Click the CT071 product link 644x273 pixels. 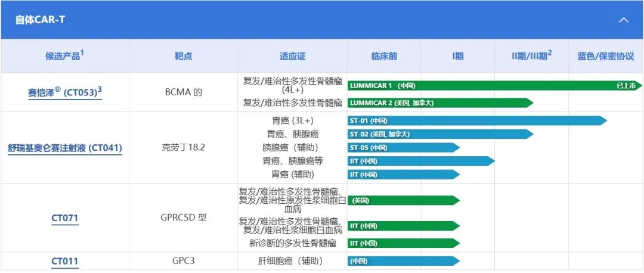click(65, 218)
